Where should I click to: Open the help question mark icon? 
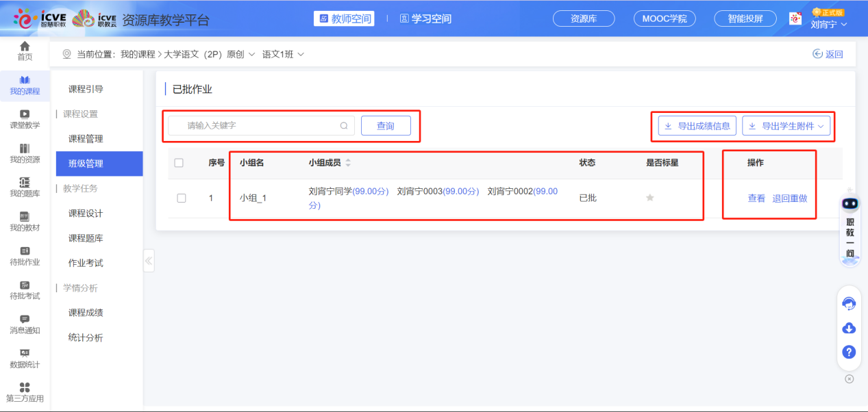849,352
